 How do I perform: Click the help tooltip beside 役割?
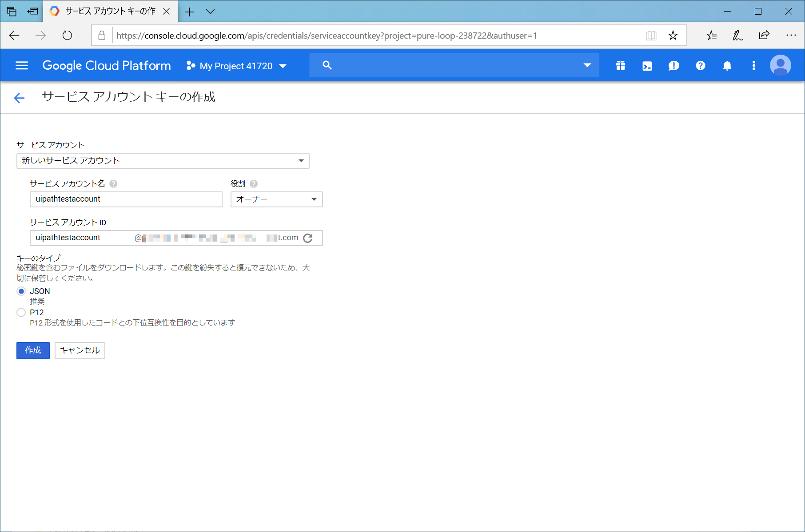point(253,183)
